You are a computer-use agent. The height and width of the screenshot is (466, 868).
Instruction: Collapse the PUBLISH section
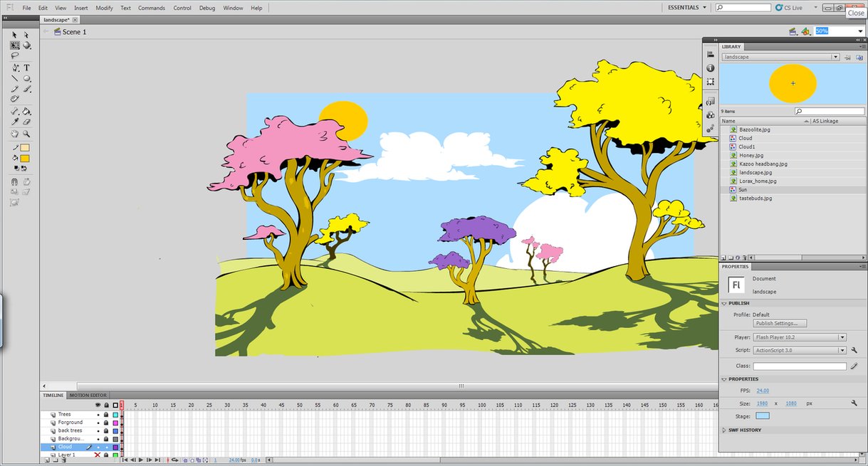pyautogui.click(x=723, y=303)
